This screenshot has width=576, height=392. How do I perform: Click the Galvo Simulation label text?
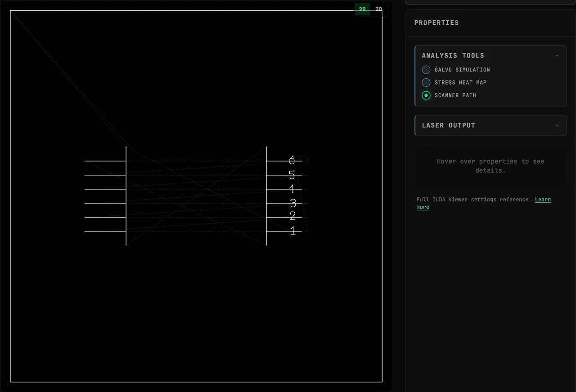click(x=462, y=70)
